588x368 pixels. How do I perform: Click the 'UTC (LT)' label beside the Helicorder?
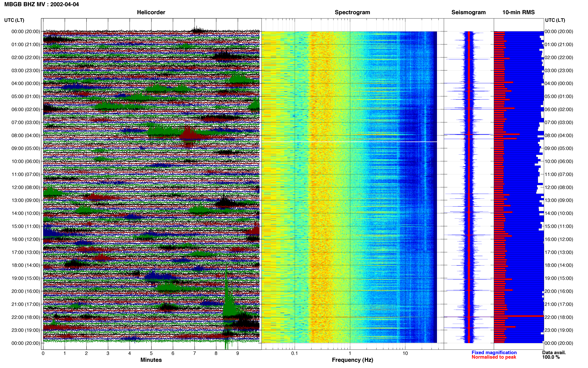point(14,20)
